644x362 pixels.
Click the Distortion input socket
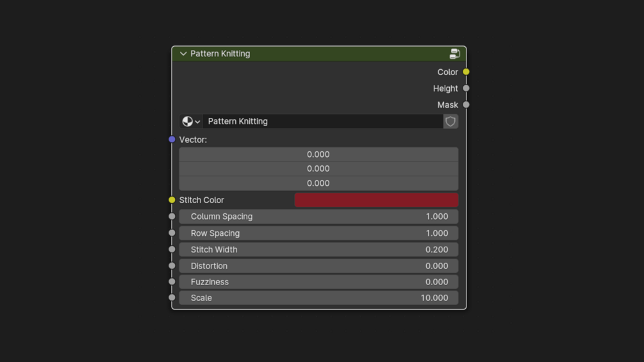click(x=172, y=266)
